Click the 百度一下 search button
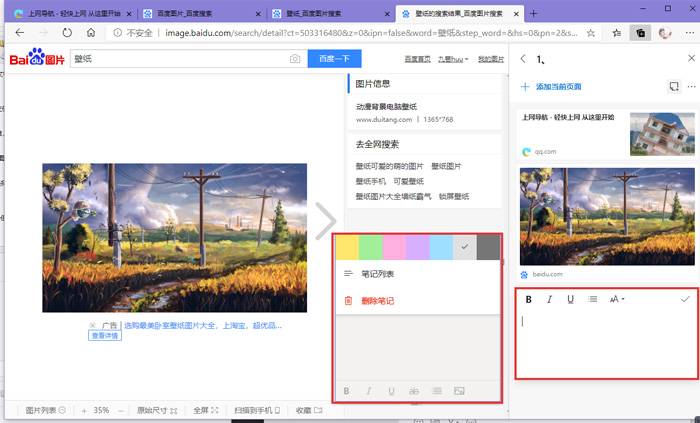700x423 pixels. click(334, 59)
